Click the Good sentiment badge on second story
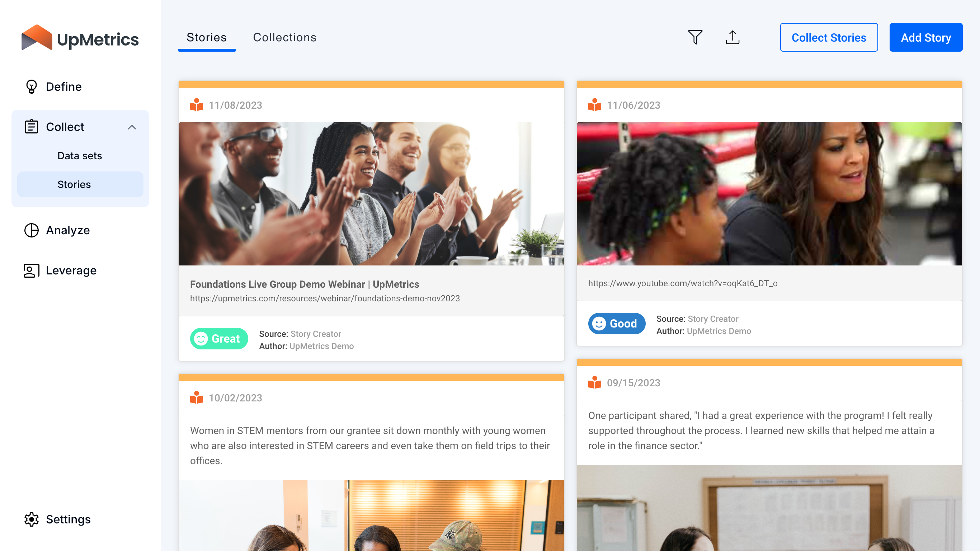Screen dimensions: 980x551 [615, 324]
